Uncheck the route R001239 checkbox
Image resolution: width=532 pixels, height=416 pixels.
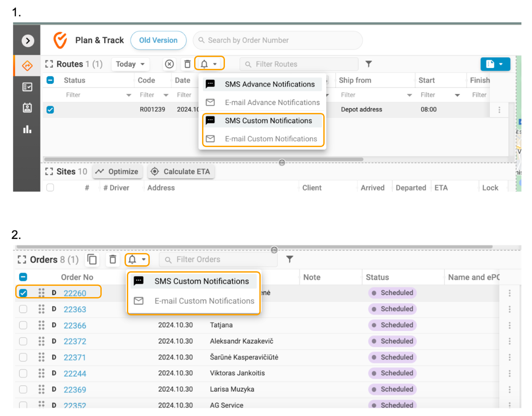[50, 110]
